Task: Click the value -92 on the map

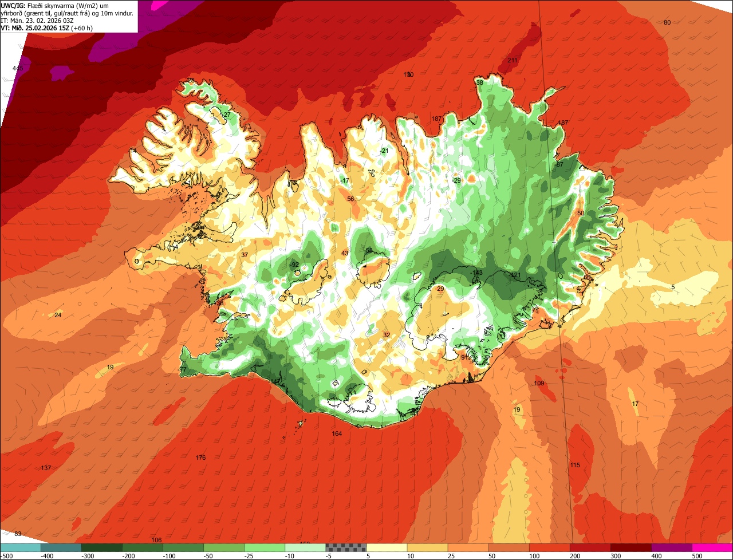Action: coord(294,265)
